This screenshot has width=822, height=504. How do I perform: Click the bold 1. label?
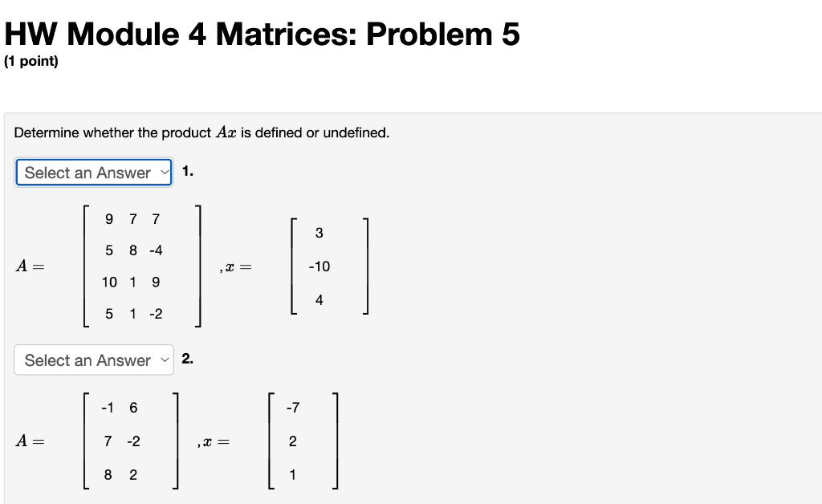(x=187, y=171)
